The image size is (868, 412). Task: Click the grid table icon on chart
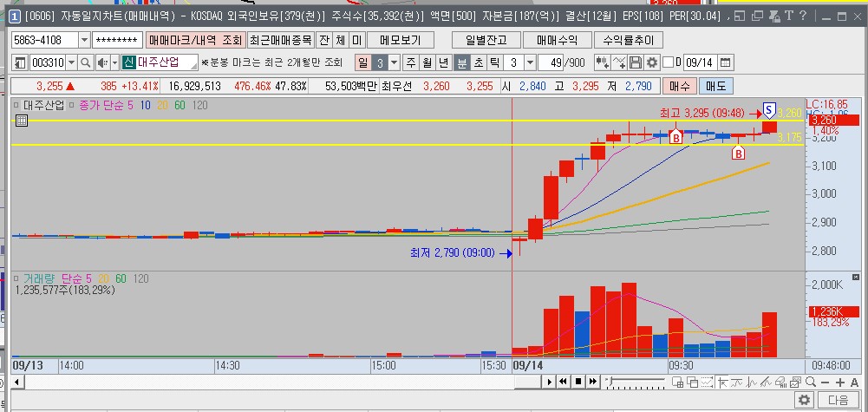tap(21, 121)
